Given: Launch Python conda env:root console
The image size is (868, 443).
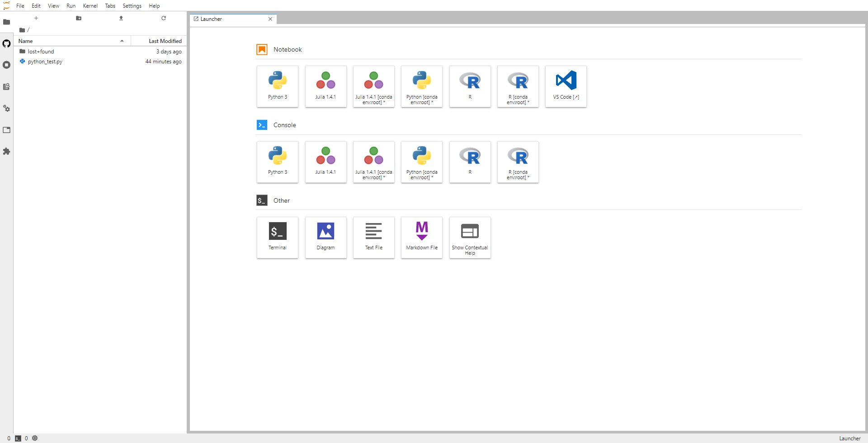Looking at the screenshot, I should 422,162.
